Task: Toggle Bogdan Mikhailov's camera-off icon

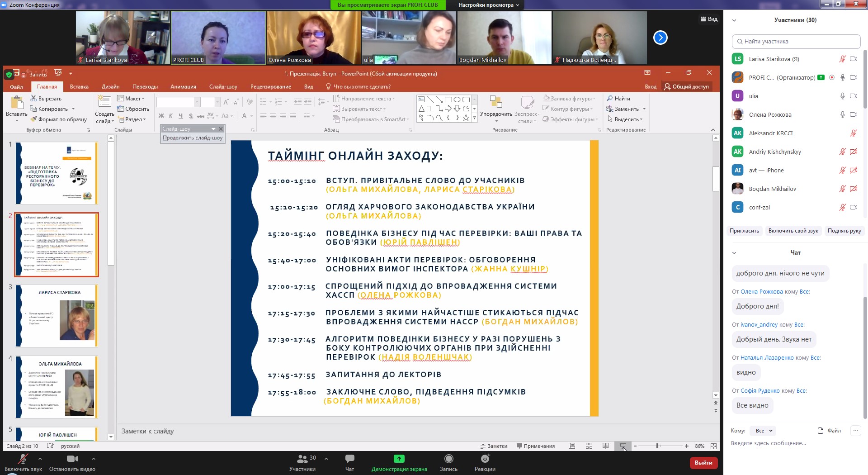Action: coord(854,189)
